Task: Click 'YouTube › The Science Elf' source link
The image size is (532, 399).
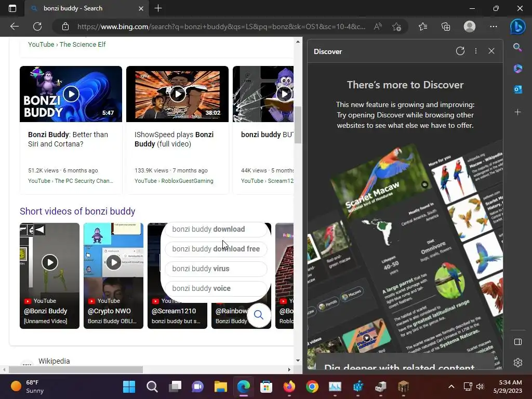Action: click(67, 45)
